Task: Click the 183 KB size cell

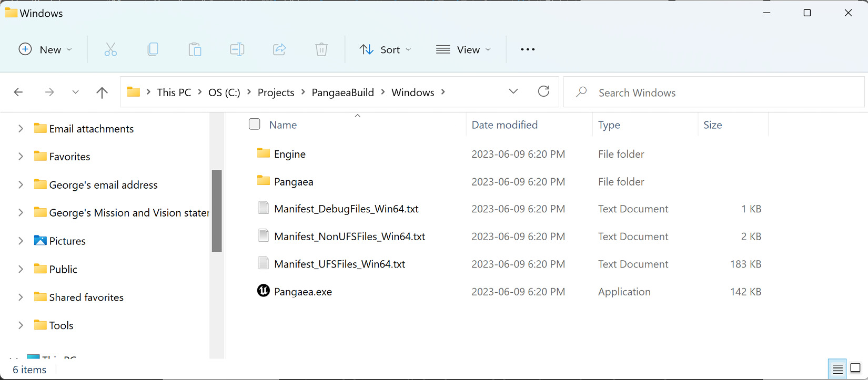Action: [745, 264]
